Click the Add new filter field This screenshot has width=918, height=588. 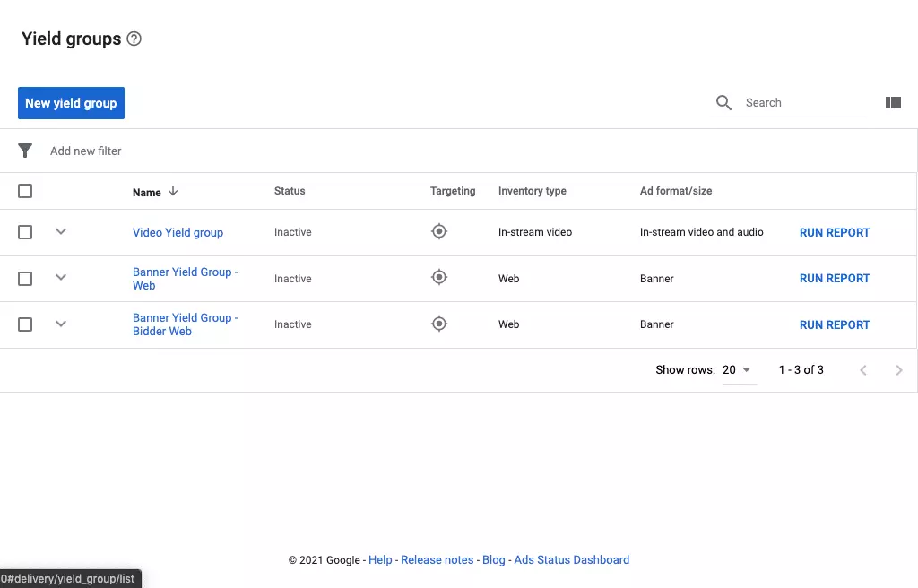85,151
